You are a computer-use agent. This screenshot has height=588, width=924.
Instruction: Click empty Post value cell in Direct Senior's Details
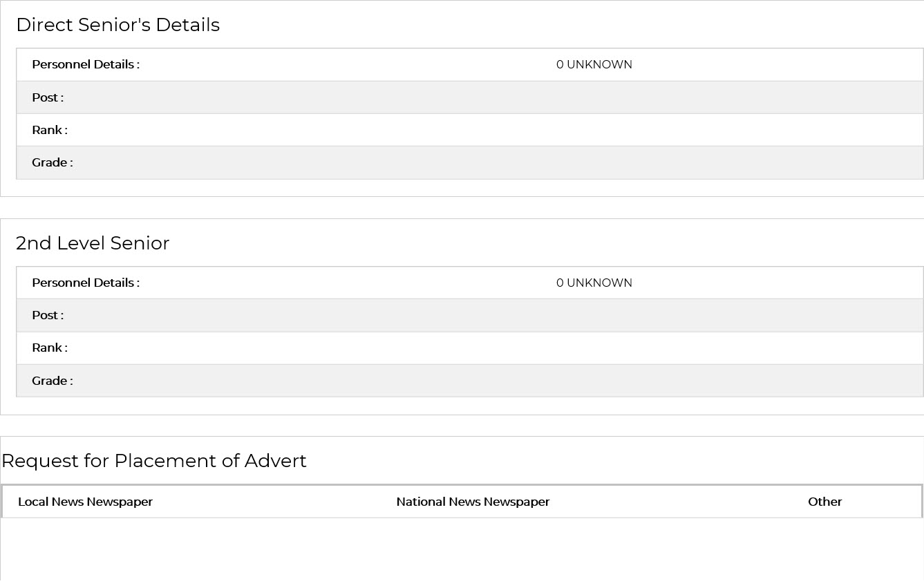[594, 97]
